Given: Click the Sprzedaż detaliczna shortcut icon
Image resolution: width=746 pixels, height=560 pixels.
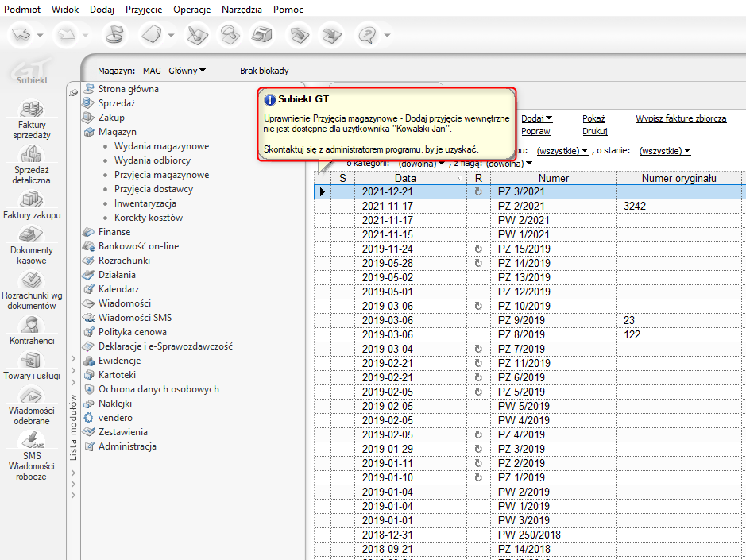Looking at the screenshot, I should click(32, 154).
